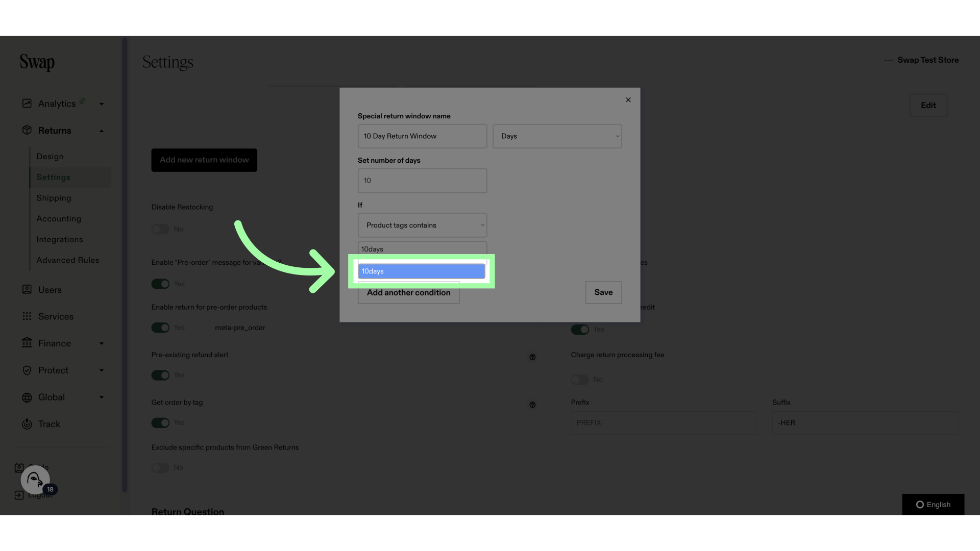
Task: Toggle the Disable Restocking switch
Action: (160, 229)
